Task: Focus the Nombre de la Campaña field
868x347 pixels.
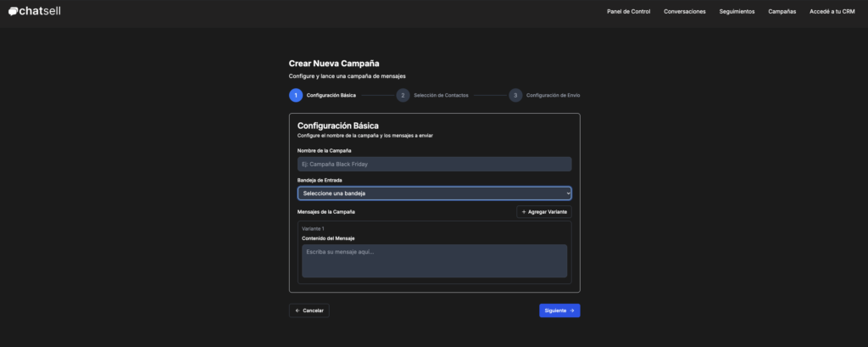Action: point(435,164)
